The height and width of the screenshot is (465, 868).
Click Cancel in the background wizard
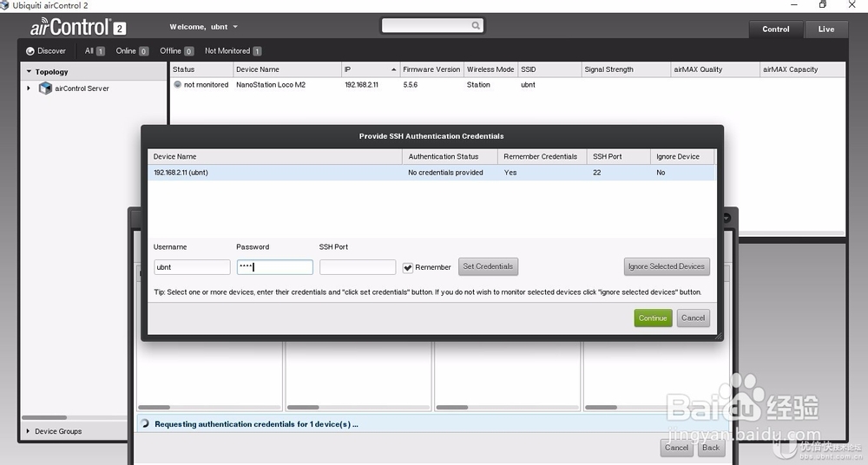(676, 448)
